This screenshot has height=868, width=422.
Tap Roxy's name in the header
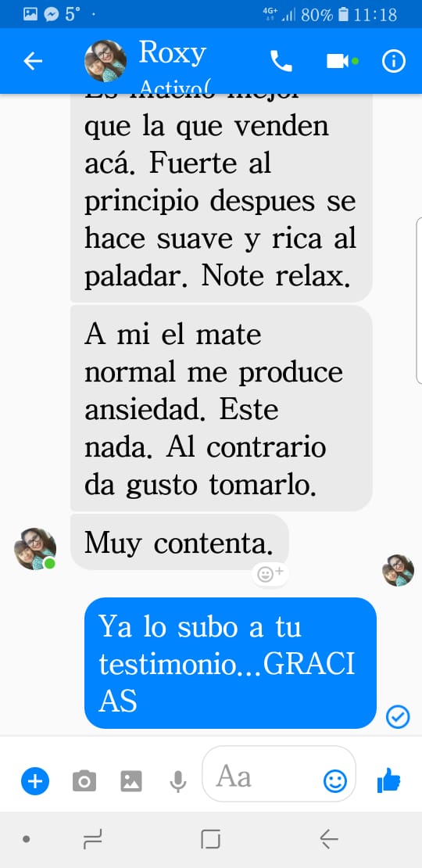tap(172, 53)
